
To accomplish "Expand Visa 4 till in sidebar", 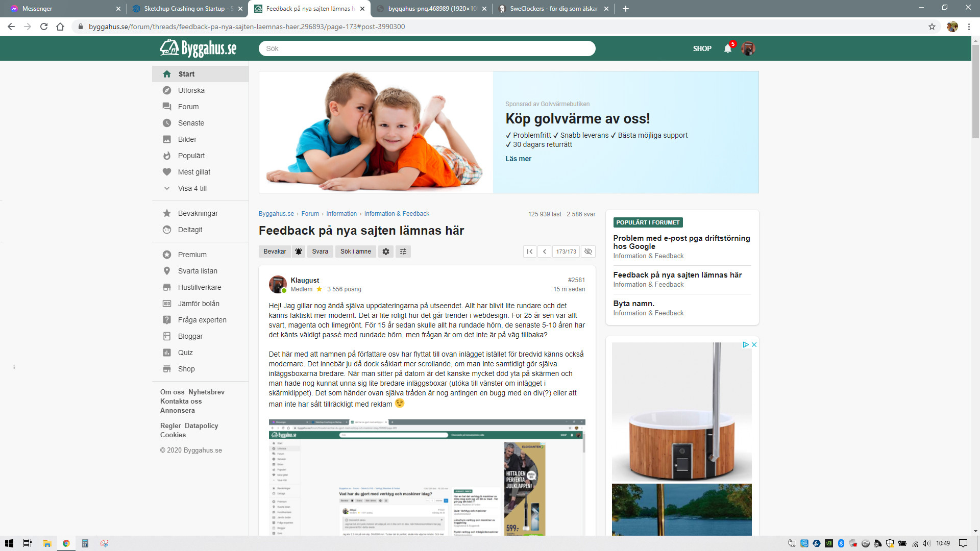I will point(192,188).
